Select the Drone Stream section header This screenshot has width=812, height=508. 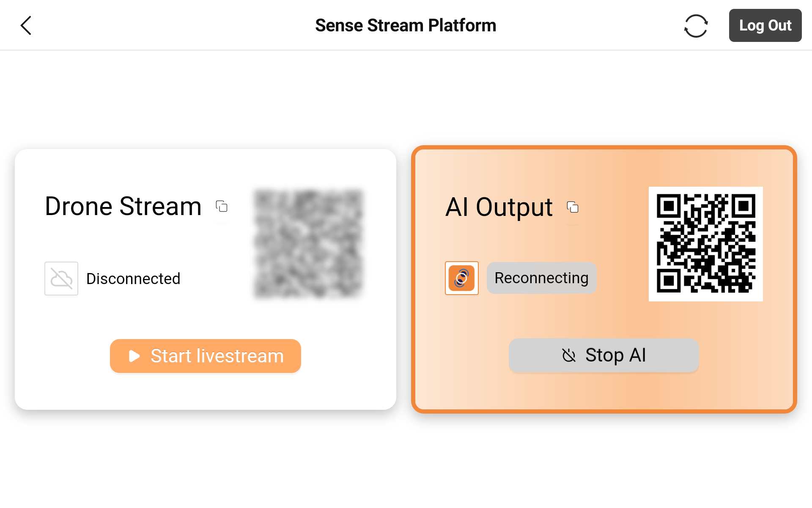pyautogui.click(x=123, y=207)
